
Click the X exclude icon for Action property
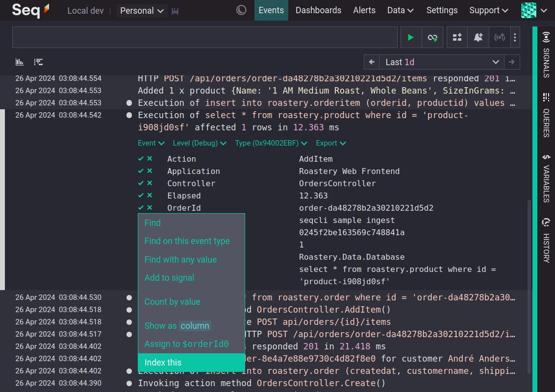[150, 158]
